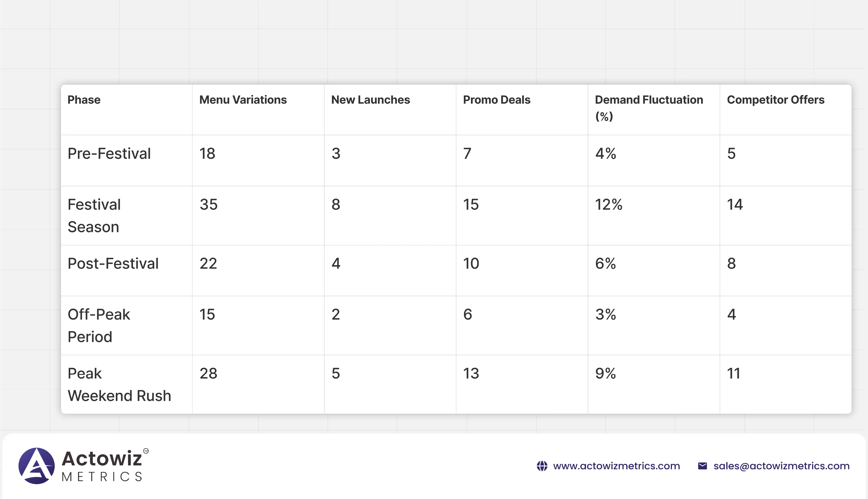Click the envelope mail icon
This screenshot has width=868, height=499.
coord(702,466)
